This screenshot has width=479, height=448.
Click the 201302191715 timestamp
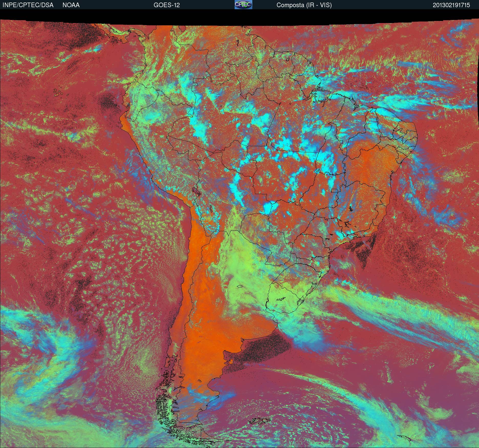pos(451,5)
